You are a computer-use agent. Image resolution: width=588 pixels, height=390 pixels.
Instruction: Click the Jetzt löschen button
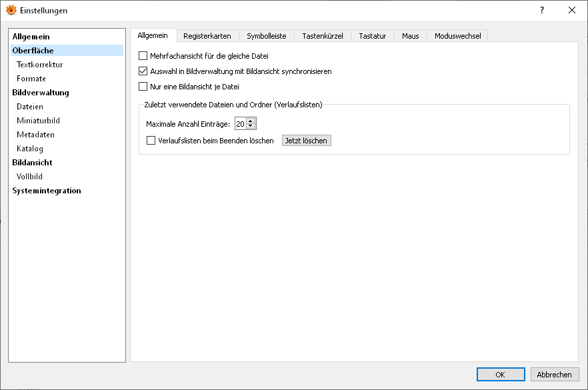pyautogui.click(x=307, y=141)
